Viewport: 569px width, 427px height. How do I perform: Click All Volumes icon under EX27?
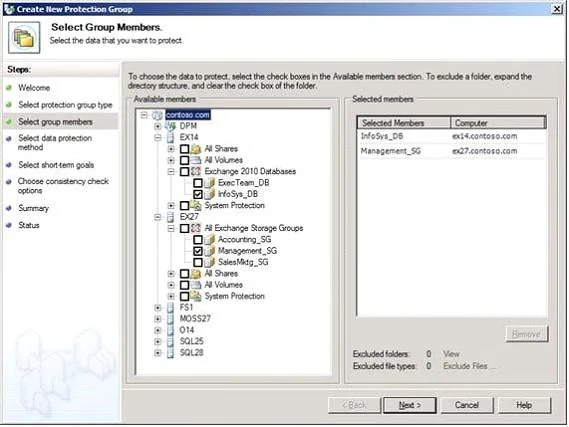point(196,285)
